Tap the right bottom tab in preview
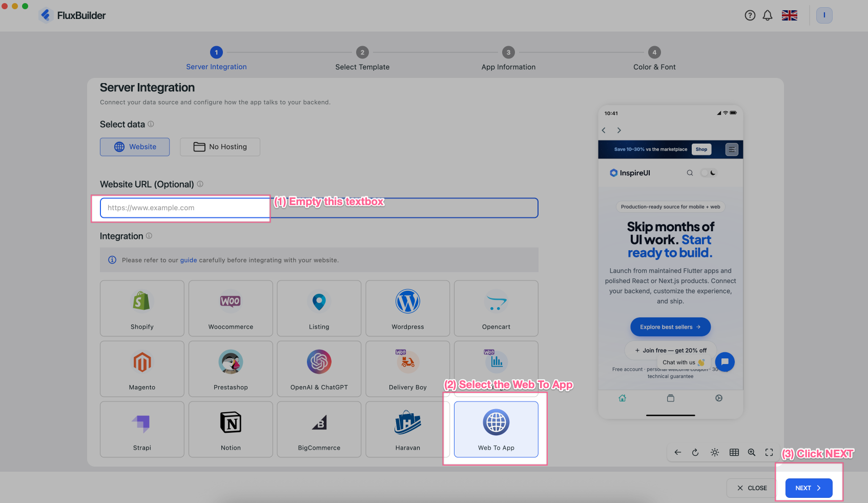Viewport: 868px width, 503px height. click(x=719, y=398)
